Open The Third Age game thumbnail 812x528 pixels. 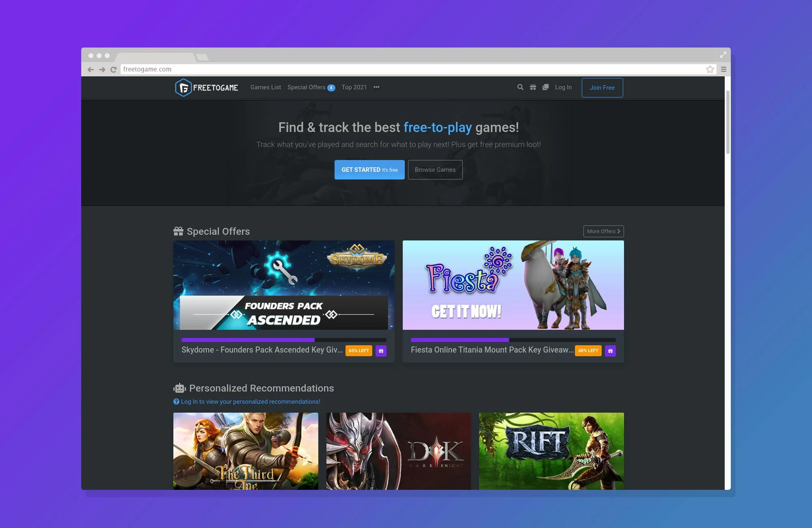pyautogui.click(x=246, y=451)
